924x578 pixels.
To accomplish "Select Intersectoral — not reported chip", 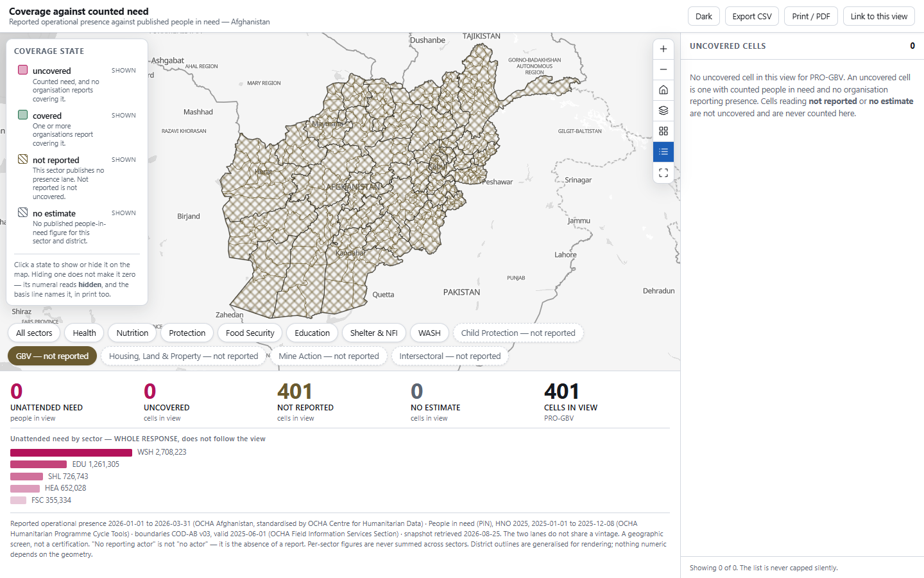I will 450,356.
